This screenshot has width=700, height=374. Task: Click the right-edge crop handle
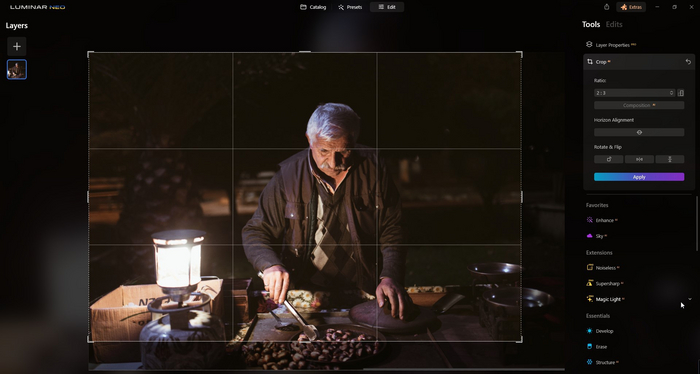click(521, 197)
